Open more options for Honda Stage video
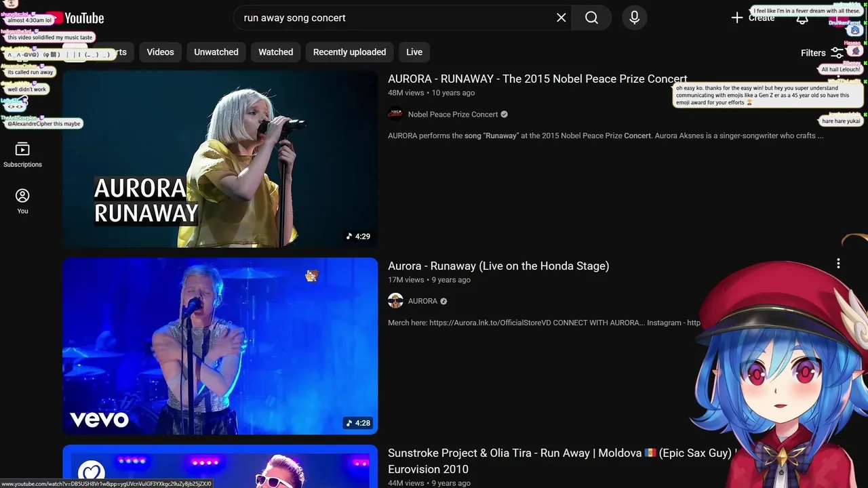This screenshot has height=488, width=868. click(x=838, y=264)
